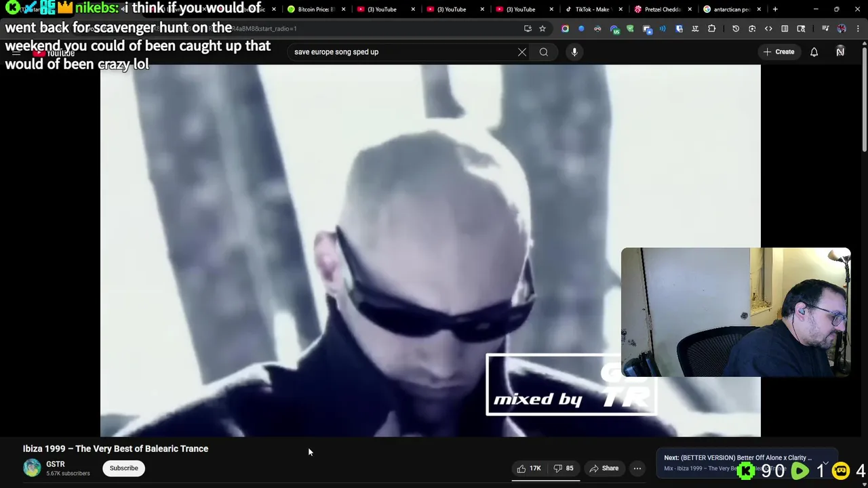Switch to the Bitcoin Price tab
This screenshot has height=488, width=868.
tap(316, 9)
